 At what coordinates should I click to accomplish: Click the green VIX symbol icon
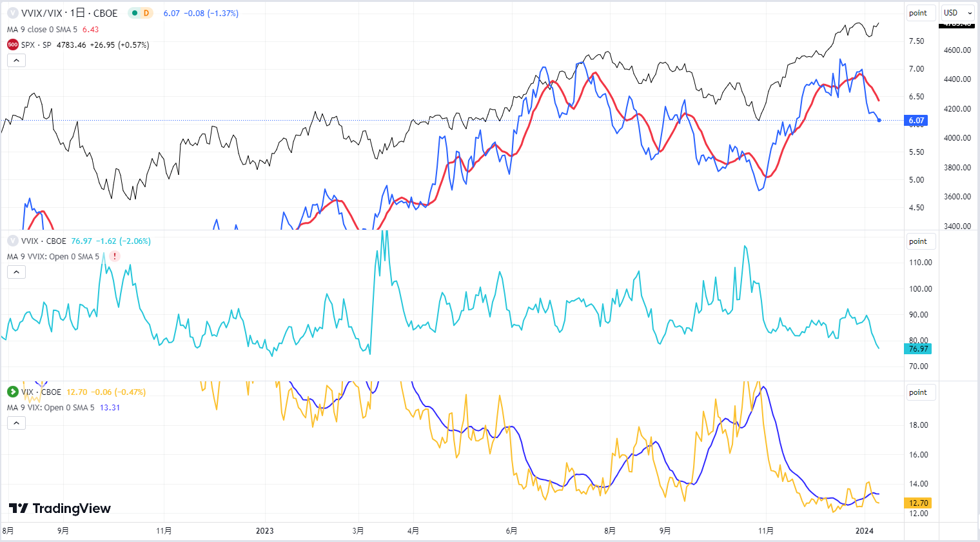tap(12, 392)
